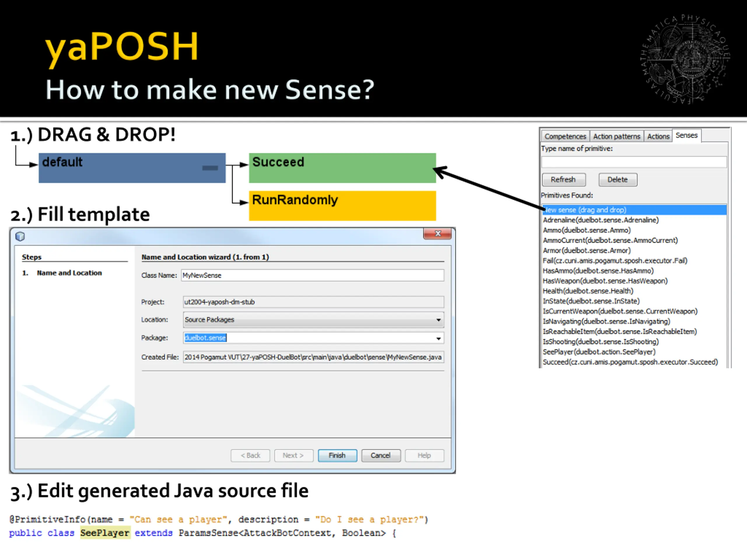The height and width of the screenshot is (560, 747).
Task: Cancel the Name and Location wizard
Action: click(381, 455)
